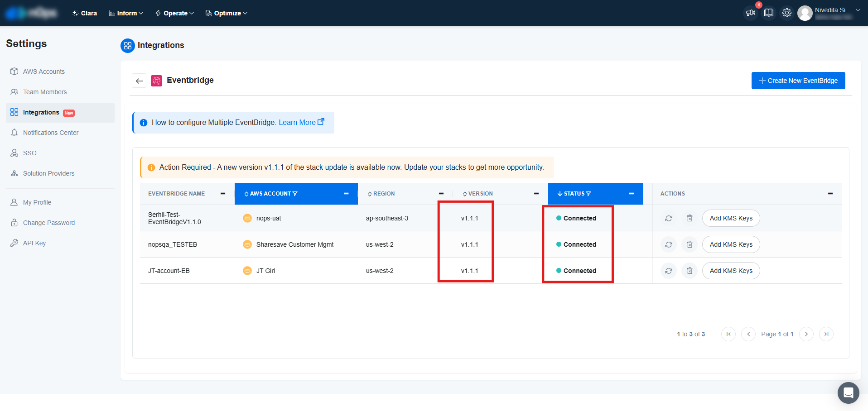Expand the Inform dropdown menu

(126, 13)
